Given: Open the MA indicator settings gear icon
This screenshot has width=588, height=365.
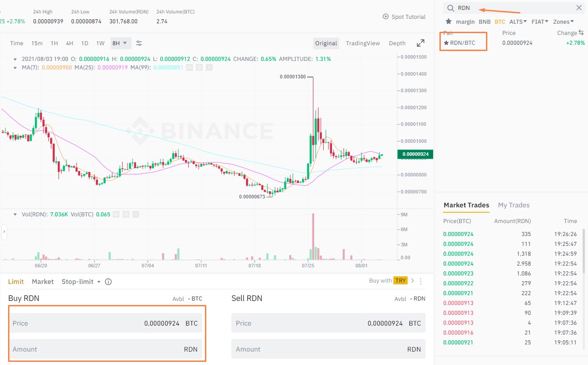Looking at the screenshot, I should click(x=200, y=67).
